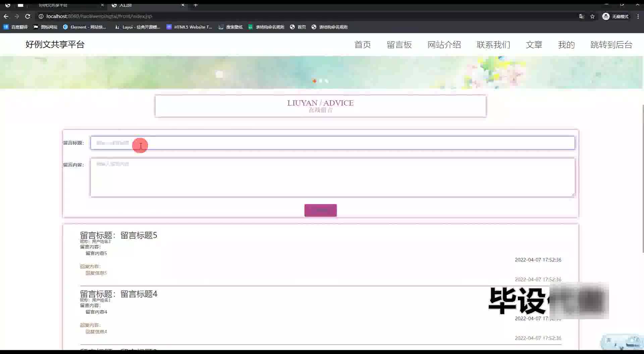Close the 入口页 browser tab
Screen dimensions: 644x354
pyautogui.click(x=183, y=5)
